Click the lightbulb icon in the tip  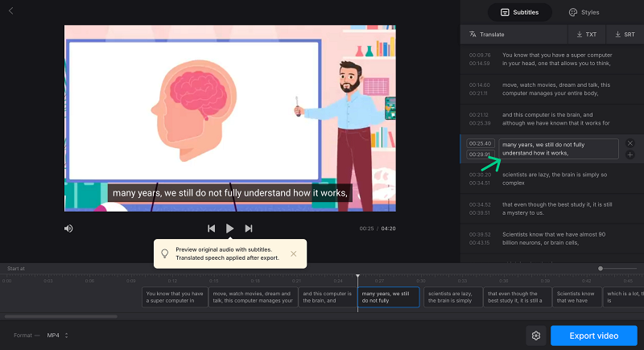pyautogui.click(x=165, y=253)
